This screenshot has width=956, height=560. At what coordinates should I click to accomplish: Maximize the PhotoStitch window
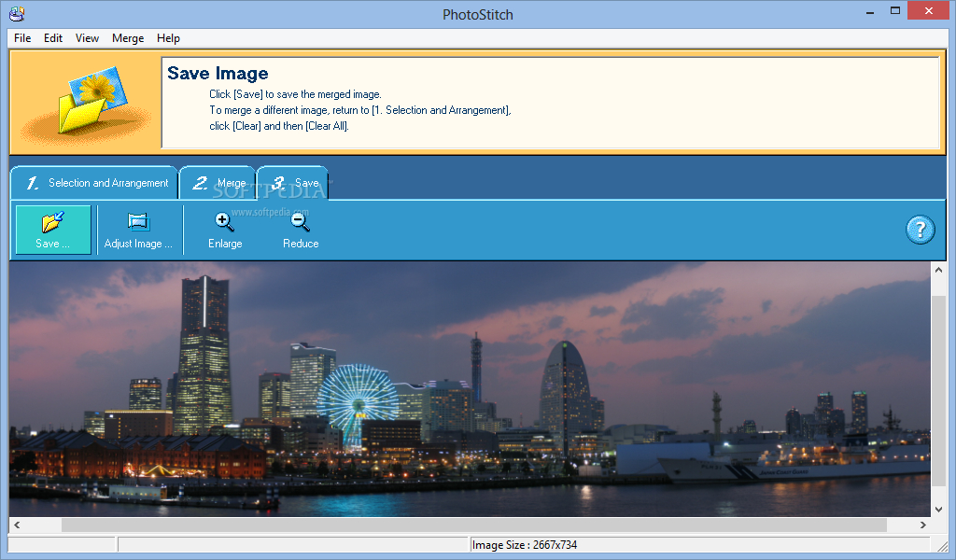[895, 11]
